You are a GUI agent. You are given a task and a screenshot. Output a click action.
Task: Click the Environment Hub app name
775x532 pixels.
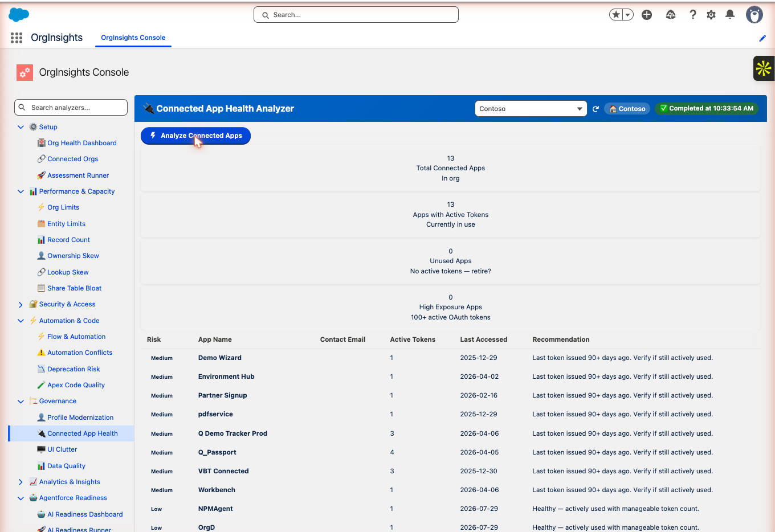pyautogui.click(x=226, y=377)
